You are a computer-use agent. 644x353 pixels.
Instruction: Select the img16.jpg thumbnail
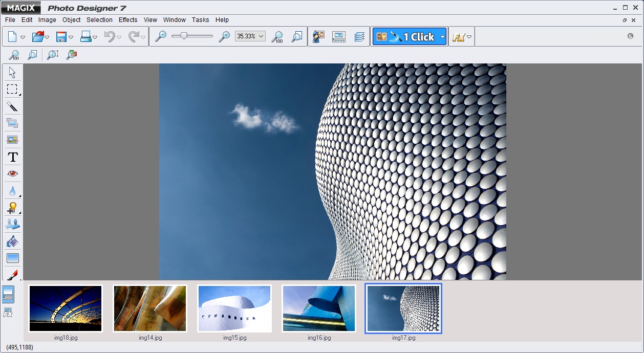click(319, 308)
